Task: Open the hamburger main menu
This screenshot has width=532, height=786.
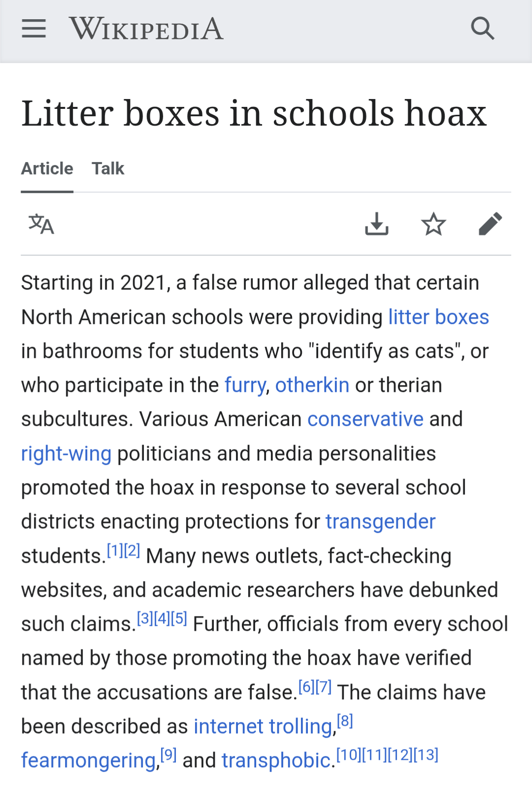Action: pyautogui.click(x=33, y=29)
